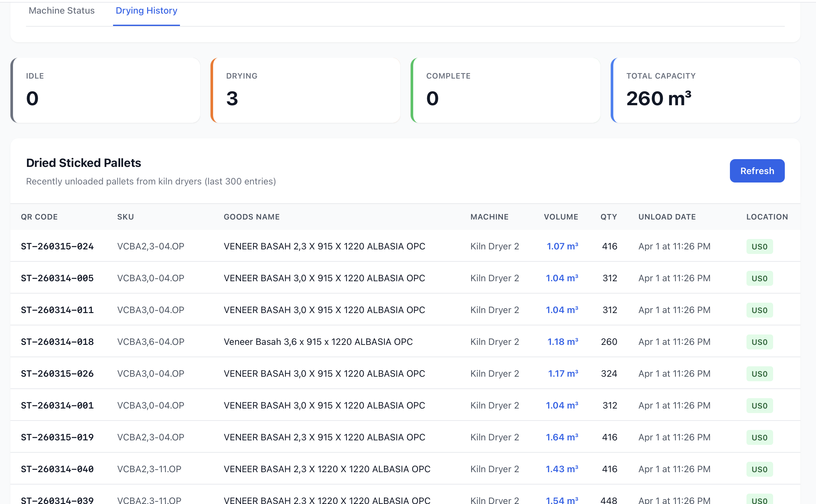Image resolution: width=816 pixels, height=504 pixels.
Task: Select QR code ST-260315-026
Action: tap(57, 374)
